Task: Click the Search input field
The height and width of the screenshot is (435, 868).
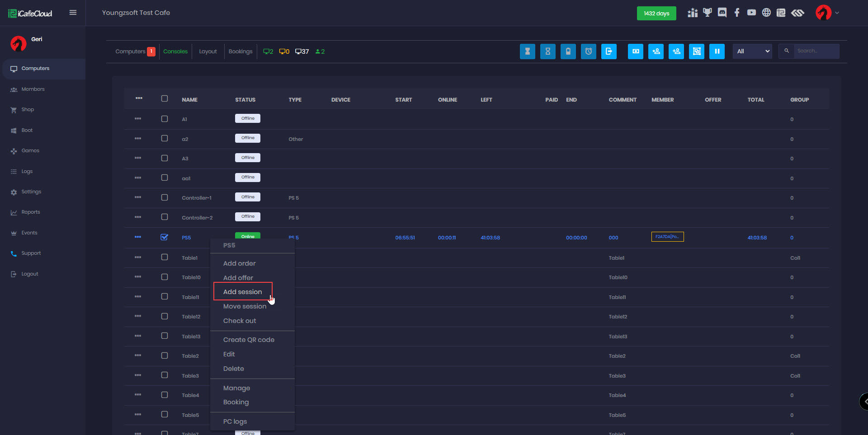Action: (816, 51)
